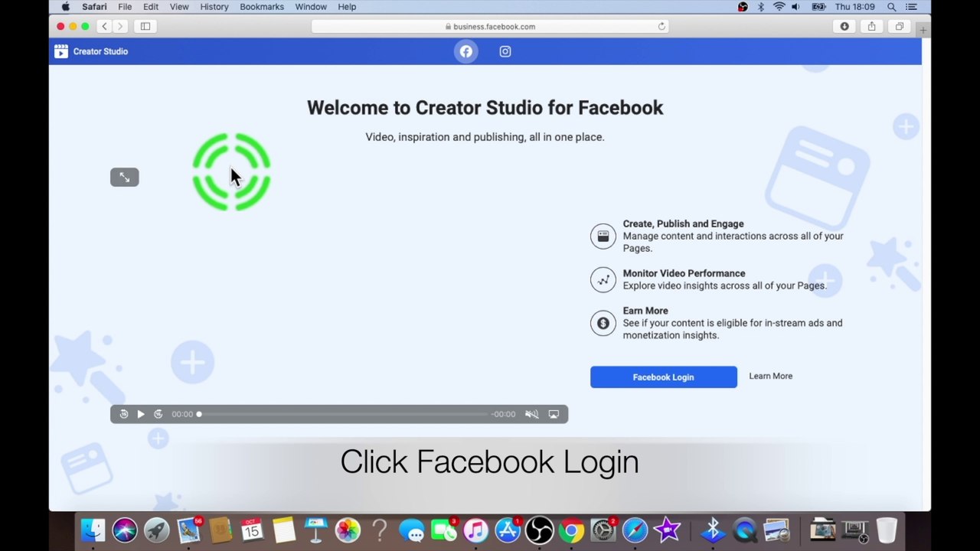
Task: Reload the page in Safari
Action: (x=661, y=26)
